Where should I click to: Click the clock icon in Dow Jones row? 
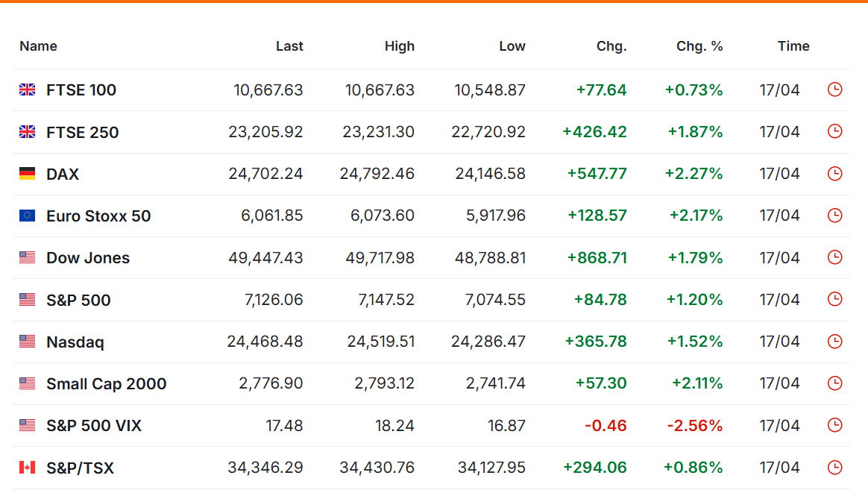coord(834,257)
